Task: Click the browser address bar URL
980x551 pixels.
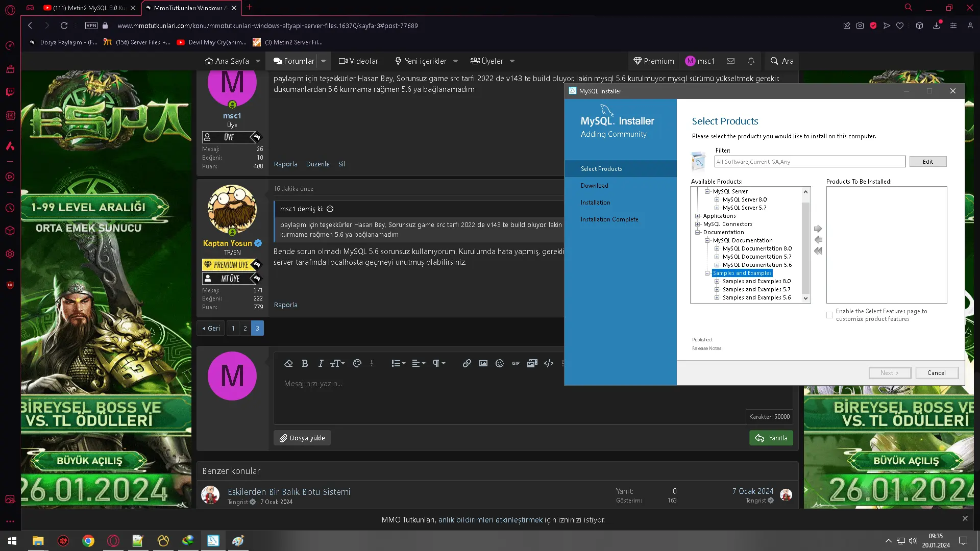Action: tap(267, 26)
